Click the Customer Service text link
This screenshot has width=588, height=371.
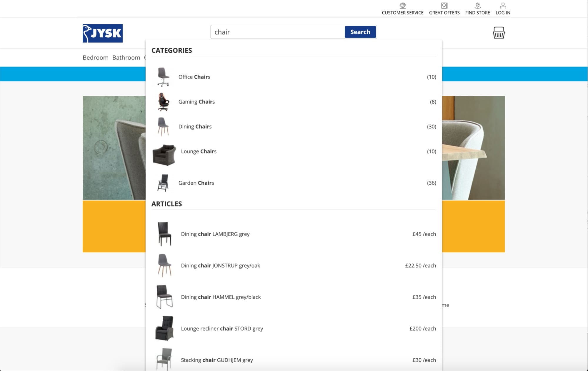[x=402, y=13]
